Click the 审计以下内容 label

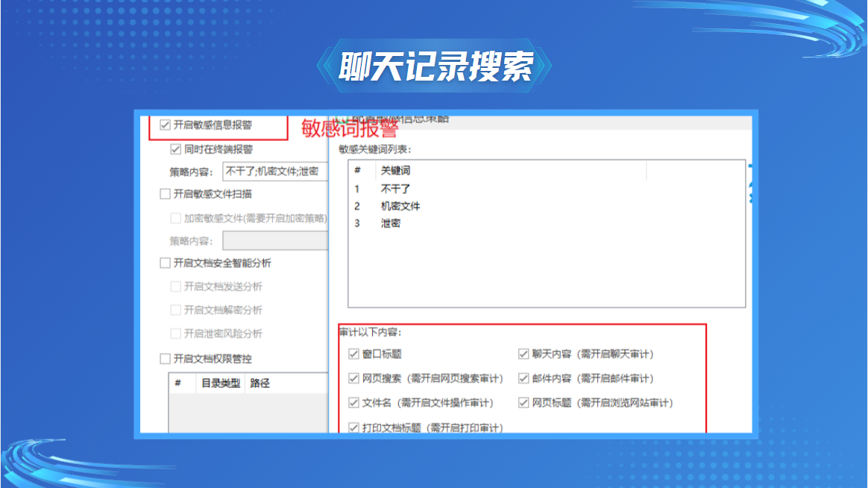pyautogui.click(x=370, y=332)
